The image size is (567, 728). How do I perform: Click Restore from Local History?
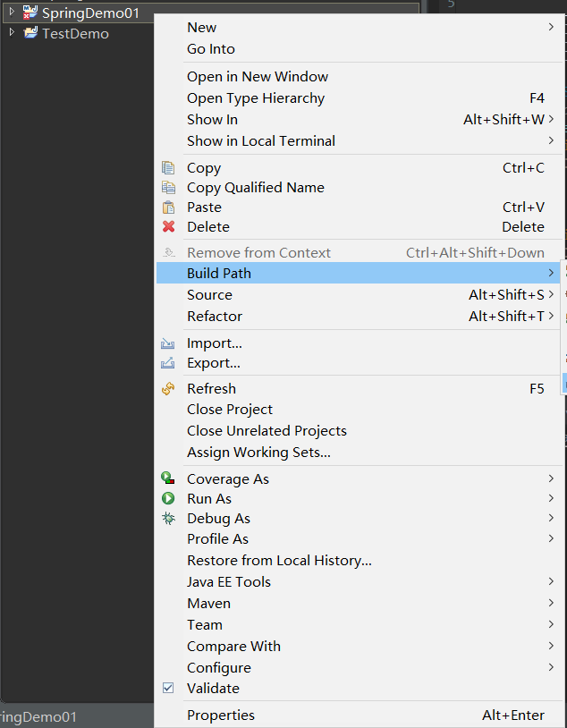click(279, 561)
